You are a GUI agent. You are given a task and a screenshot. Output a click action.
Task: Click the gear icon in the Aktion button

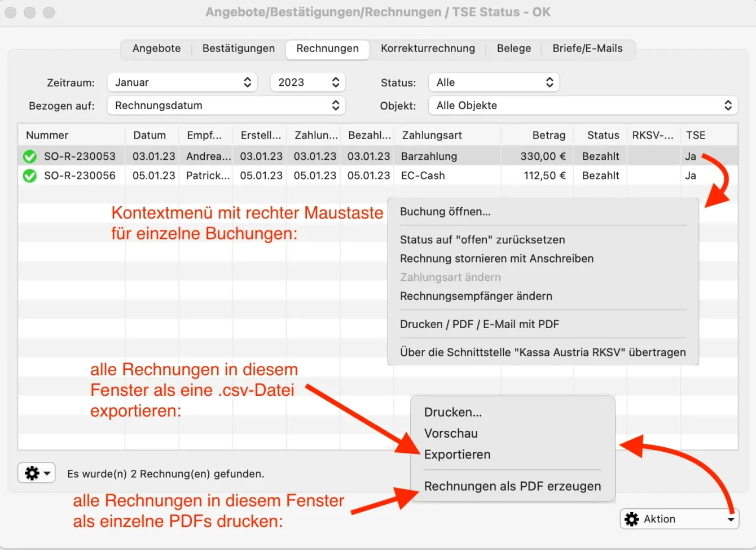click(x=632, y=519)
